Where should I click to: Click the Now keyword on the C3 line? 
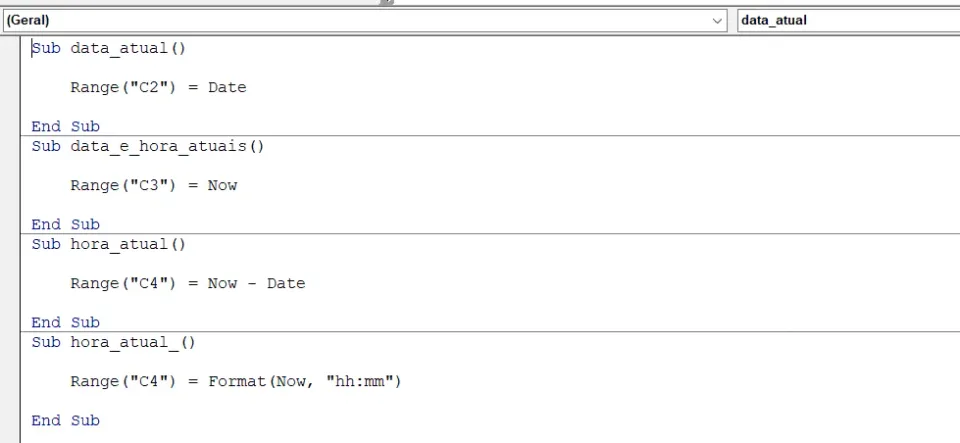[x=222, y=185]
